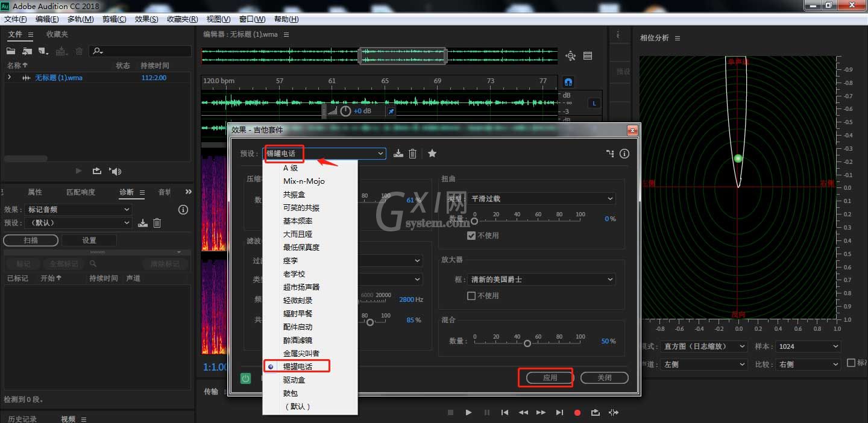The image size is (868, 423).
Task: Open the 文件(F) menu
Action: (x=15, y=19)
